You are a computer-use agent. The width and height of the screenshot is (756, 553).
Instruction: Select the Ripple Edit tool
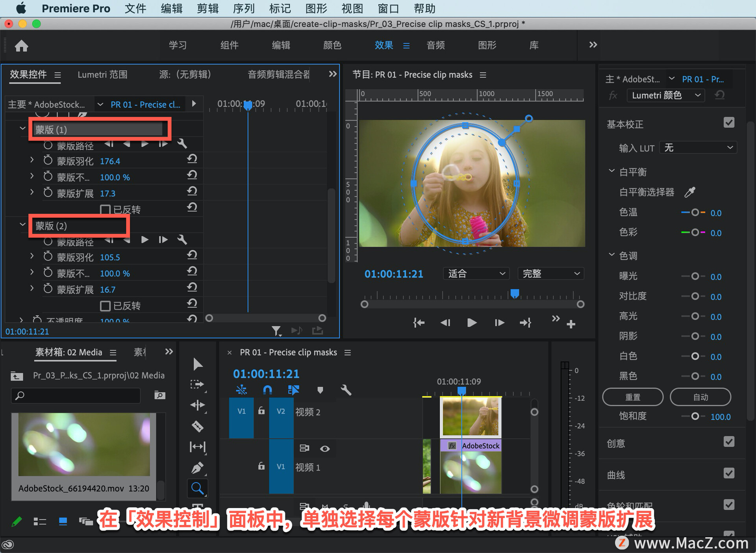pyautogui.click(x=198, y=405)
